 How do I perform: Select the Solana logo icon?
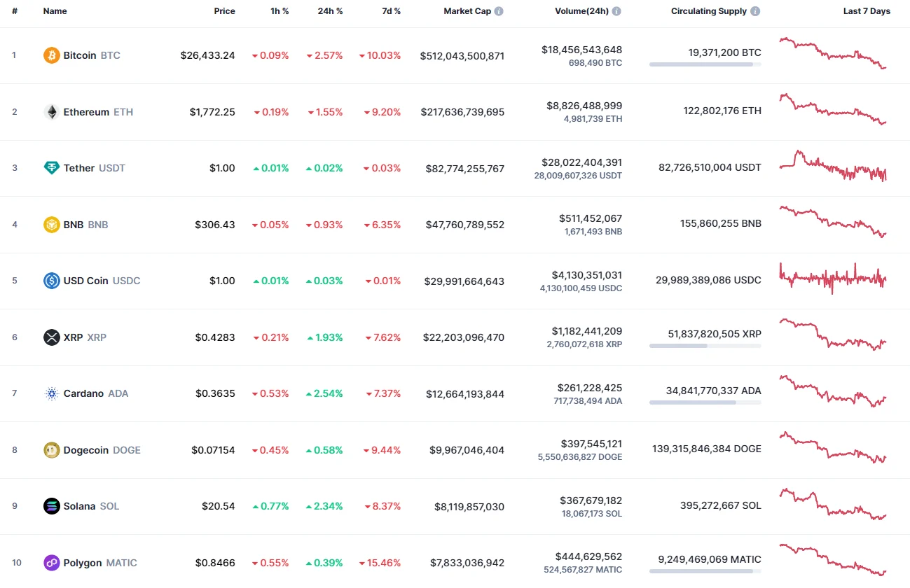[50, 505]
